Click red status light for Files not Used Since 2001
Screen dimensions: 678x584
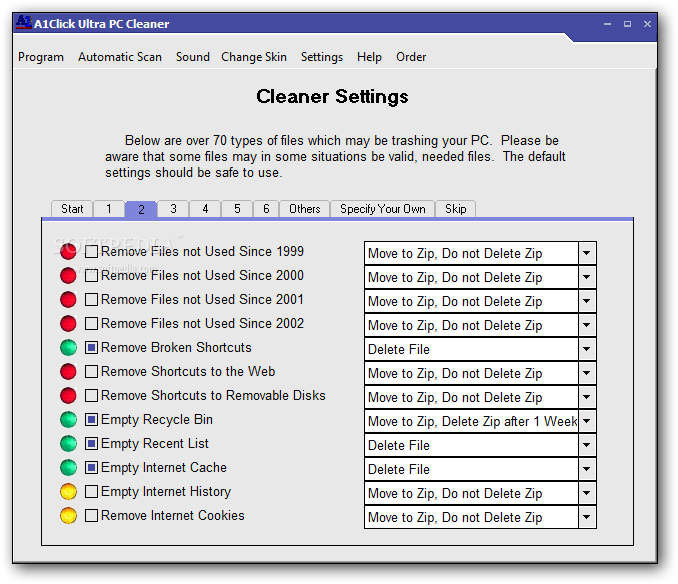68,300
